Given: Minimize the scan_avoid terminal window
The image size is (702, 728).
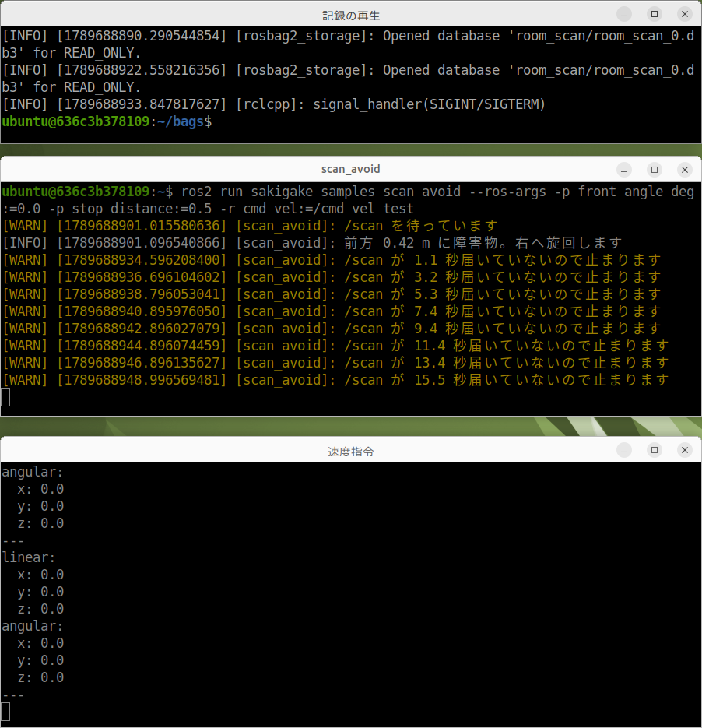Looking at the screenshot, I should click(x=624, y=170).
